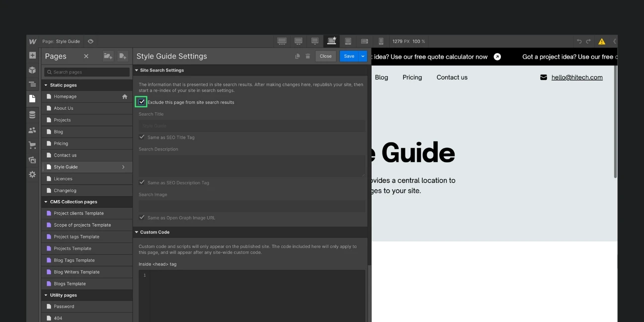Screen dimensions: 644x322
Task: Open the CMS database panel
Action: [32, 115]
